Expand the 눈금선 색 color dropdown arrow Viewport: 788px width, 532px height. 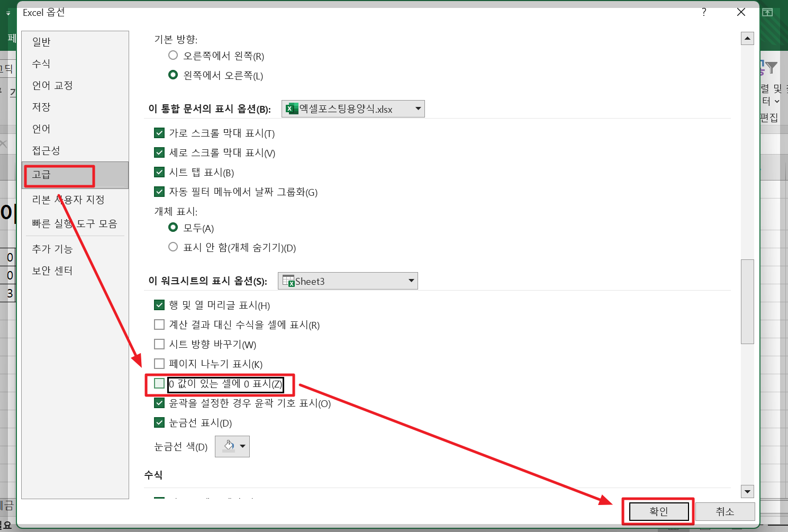241,446
